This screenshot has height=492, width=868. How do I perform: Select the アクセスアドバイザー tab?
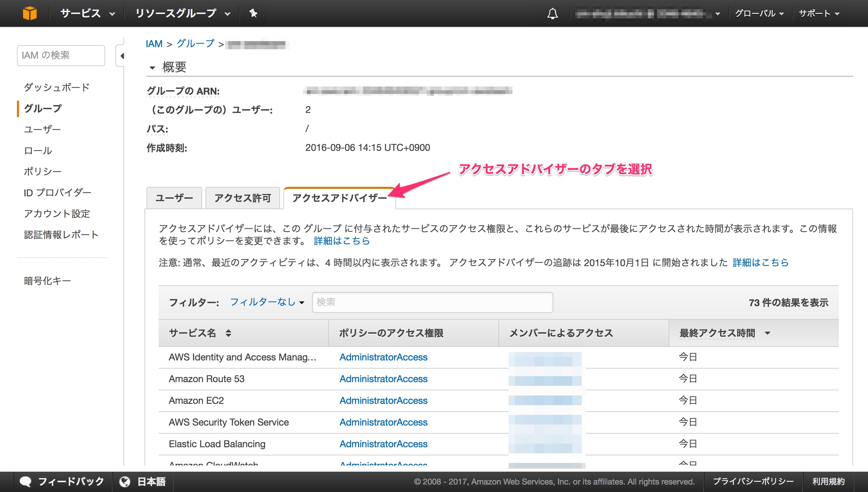coord(340,198)
